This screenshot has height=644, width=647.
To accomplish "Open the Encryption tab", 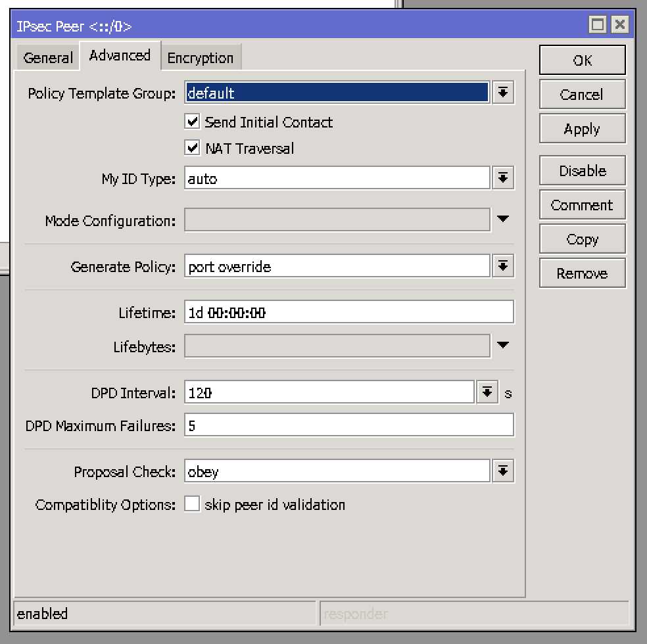I will tap(201, 58).
